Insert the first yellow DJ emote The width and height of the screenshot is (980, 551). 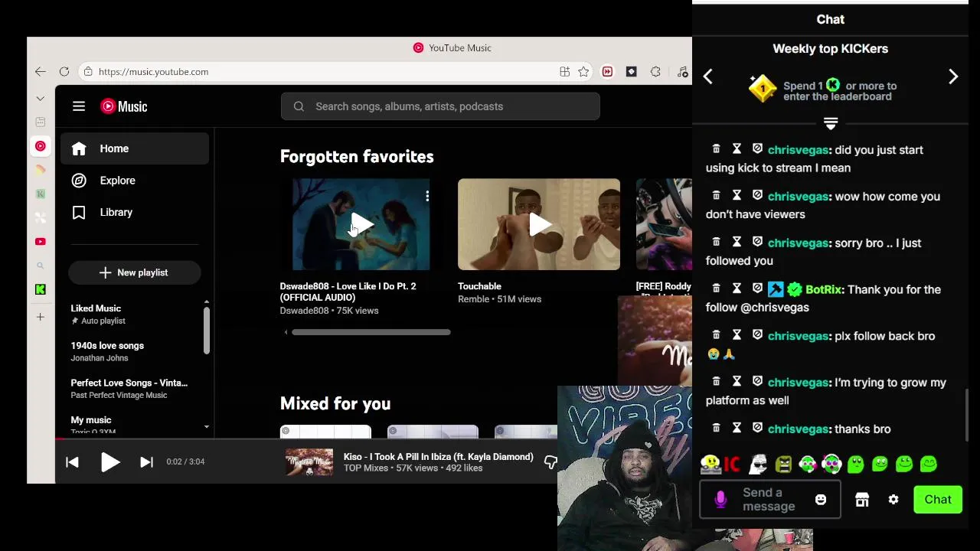click(710, 464)
